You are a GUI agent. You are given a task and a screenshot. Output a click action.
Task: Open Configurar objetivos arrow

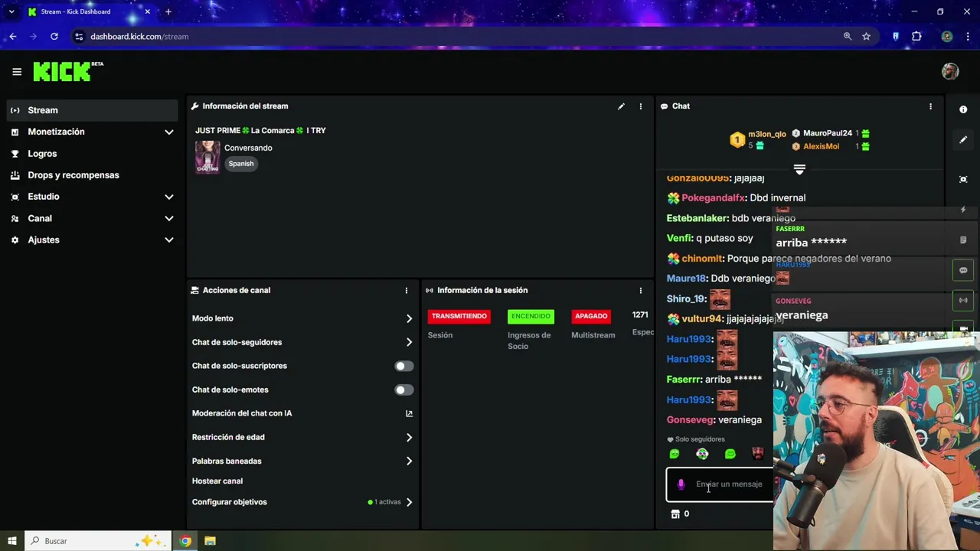point(409,503)
